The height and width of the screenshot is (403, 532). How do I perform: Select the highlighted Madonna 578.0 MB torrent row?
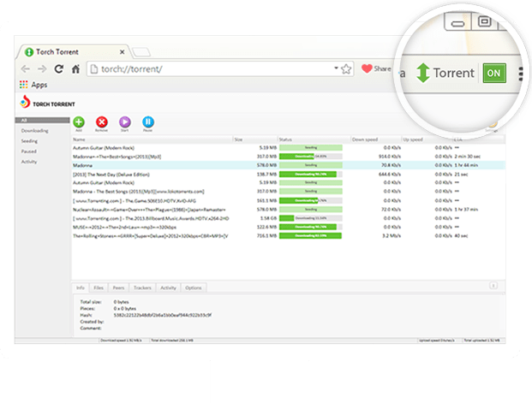tap(289, 165)
